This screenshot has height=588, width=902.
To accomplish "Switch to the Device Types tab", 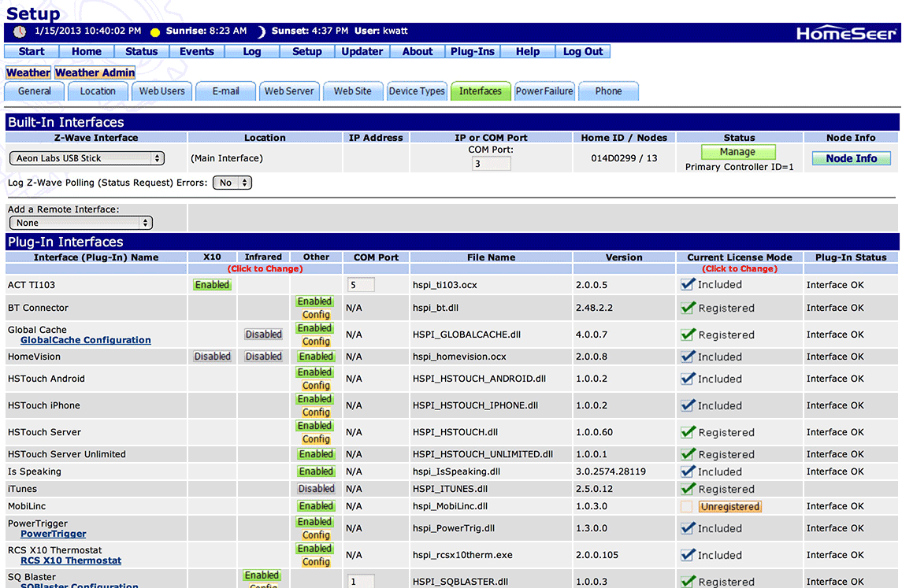I will coord(417,91).
